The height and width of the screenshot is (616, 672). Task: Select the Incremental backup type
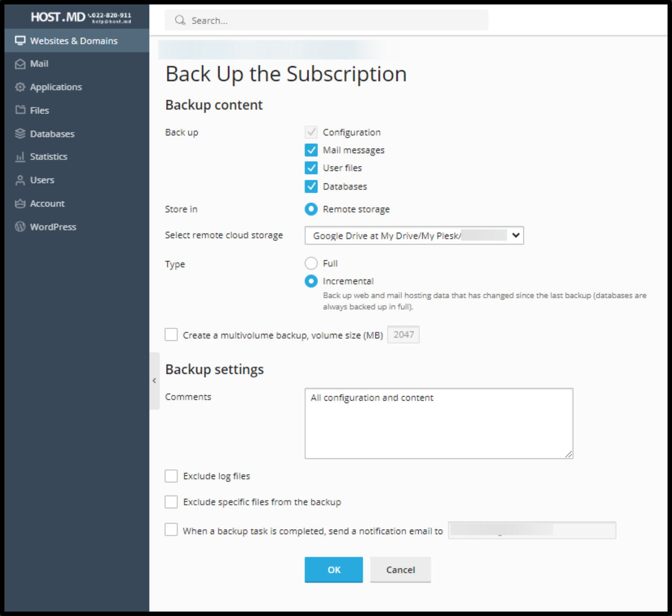point(311,281)
